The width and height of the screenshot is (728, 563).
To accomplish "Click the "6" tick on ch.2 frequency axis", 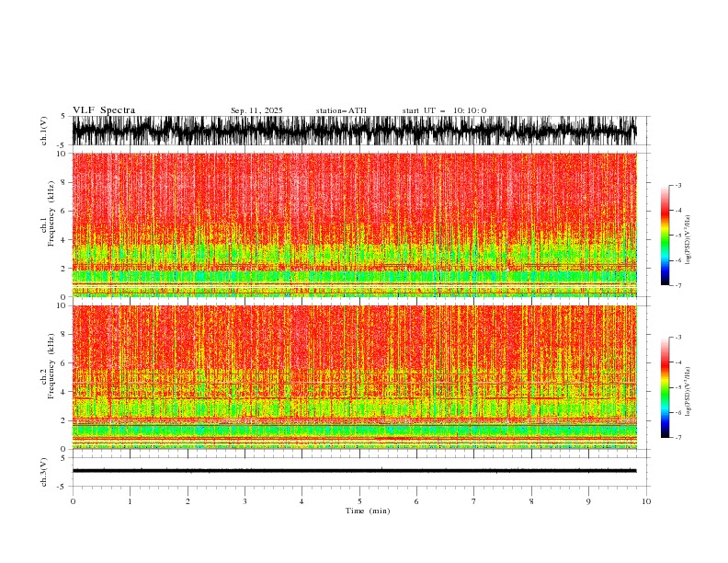I will [63, 363].
